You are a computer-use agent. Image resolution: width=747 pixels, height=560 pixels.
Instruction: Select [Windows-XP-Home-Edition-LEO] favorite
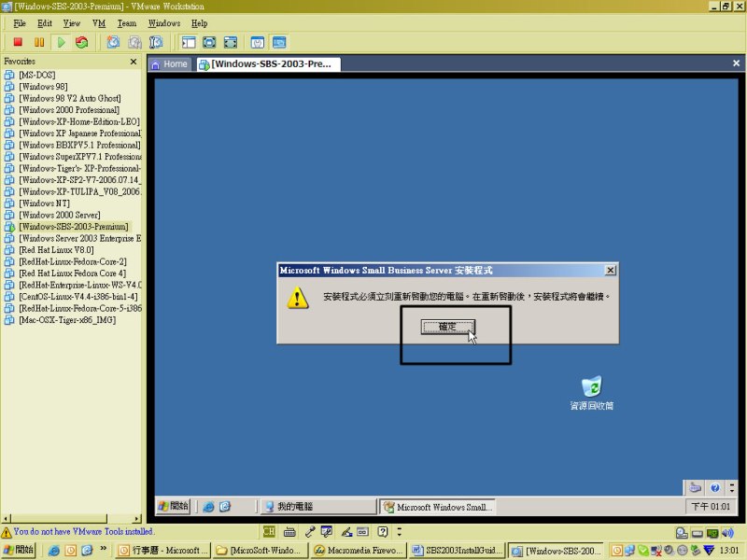(x=79, y=121)
